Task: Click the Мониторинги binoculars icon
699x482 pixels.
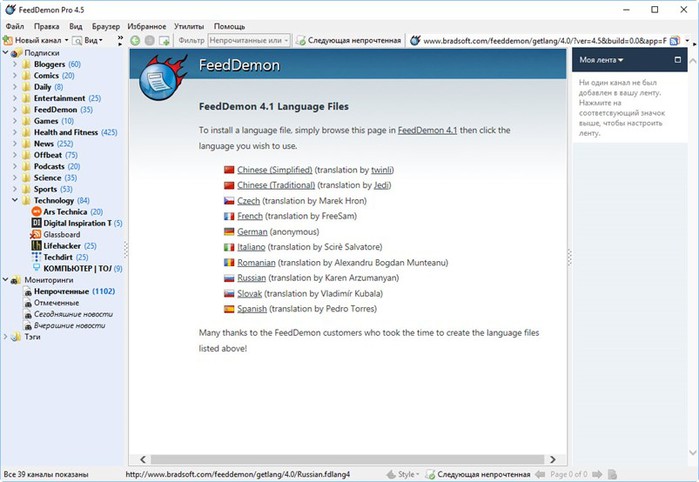Action: (16, 280)
